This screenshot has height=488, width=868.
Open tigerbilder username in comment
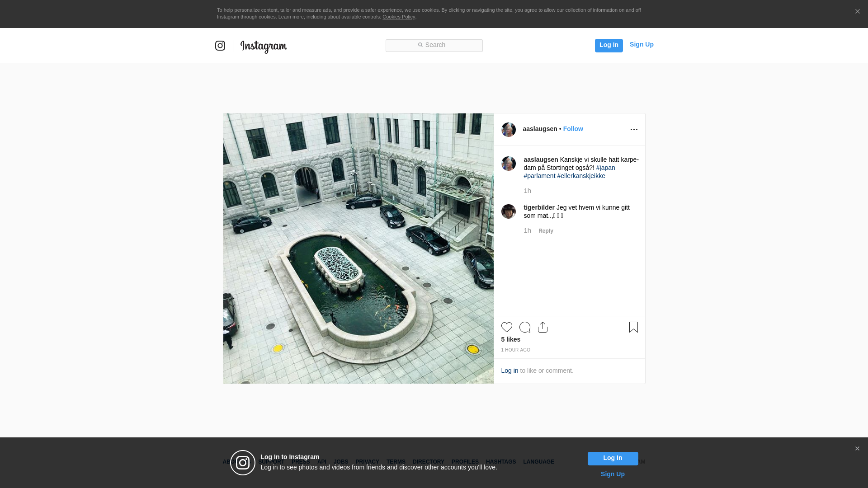pyautogui.click(x=539, y=207)
